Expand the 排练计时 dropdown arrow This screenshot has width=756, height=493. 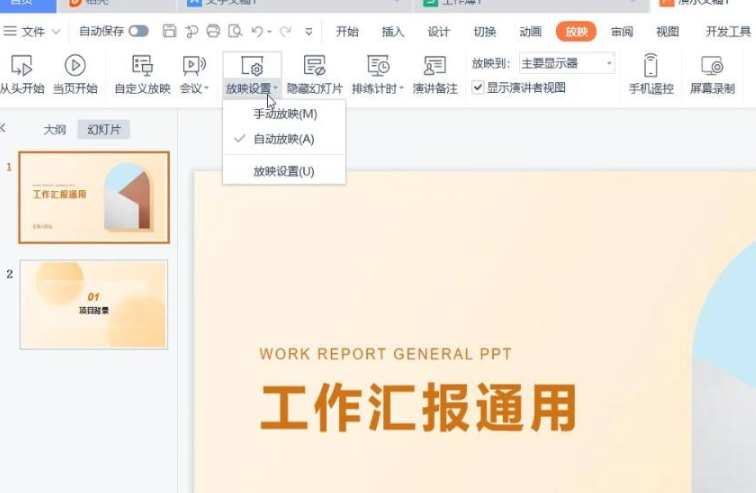(x=401, y=88)
